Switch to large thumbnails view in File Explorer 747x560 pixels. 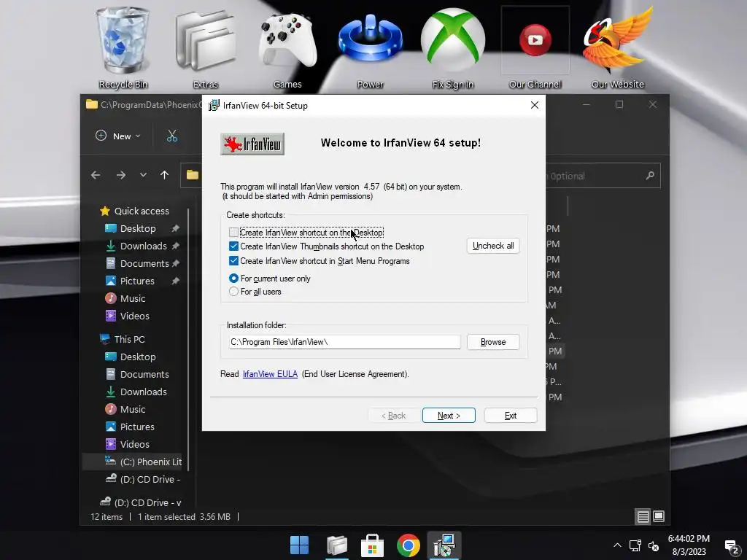tap(659, 517)
